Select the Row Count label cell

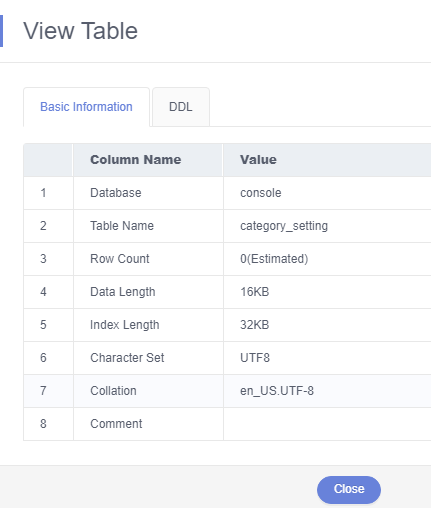click(148, 259)
